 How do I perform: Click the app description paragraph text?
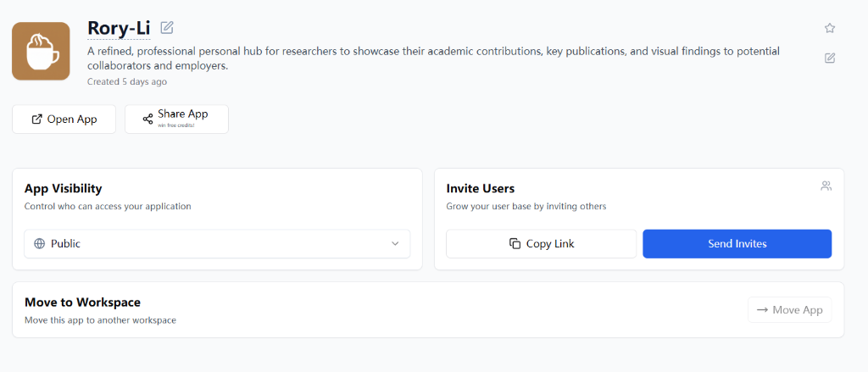tap(433, 58)
